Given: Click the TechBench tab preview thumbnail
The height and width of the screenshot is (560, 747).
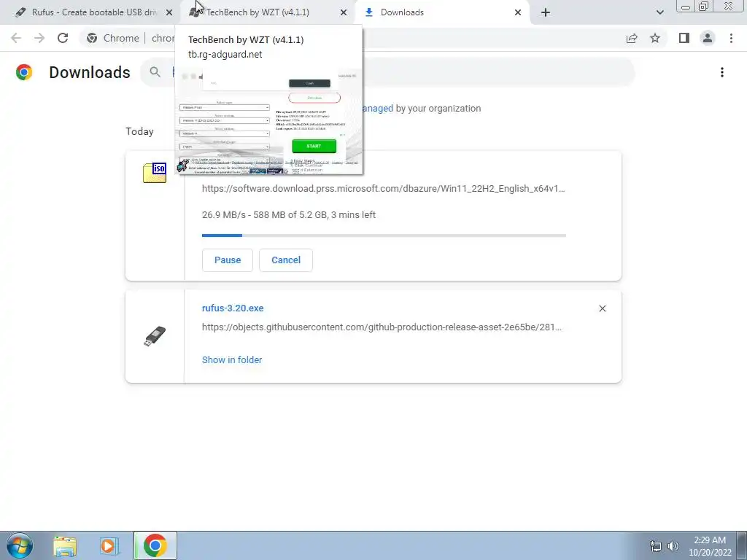Looking at the screenshot, I should 268,120.
